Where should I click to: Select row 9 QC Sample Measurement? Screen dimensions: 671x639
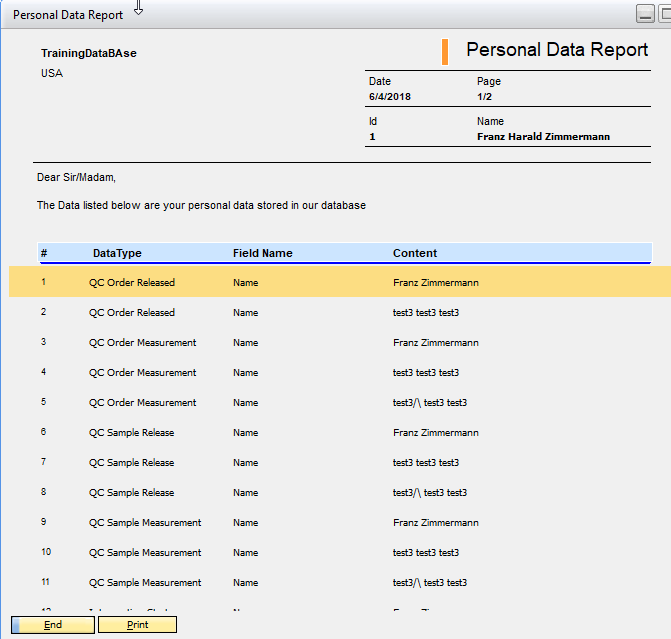144,523
